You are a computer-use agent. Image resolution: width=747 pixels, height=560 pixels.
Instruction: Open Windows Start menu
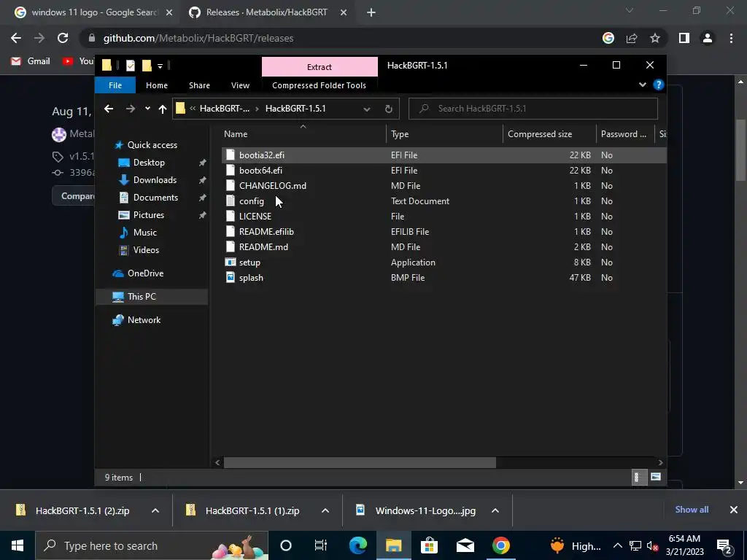(x=18, y=545)
